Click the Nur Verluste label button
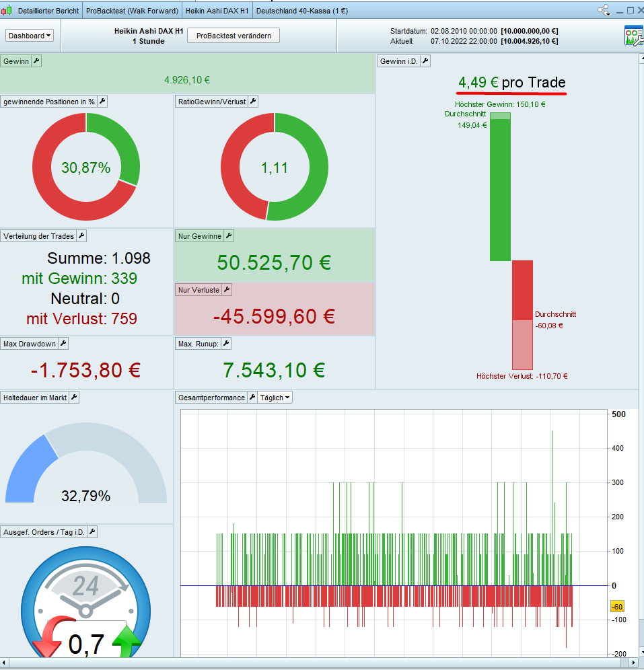Viewport: 644px width, 670px height. pyautogui.click(x=199, y=290)
